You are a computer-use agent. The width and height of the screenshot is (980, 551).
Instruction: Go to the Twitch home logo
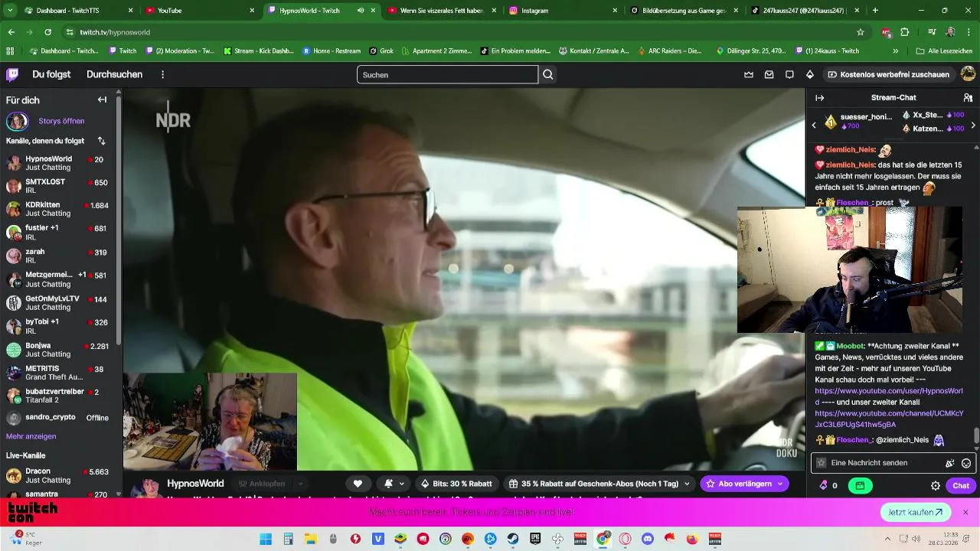pyautogui.click(x=12, y=74)
